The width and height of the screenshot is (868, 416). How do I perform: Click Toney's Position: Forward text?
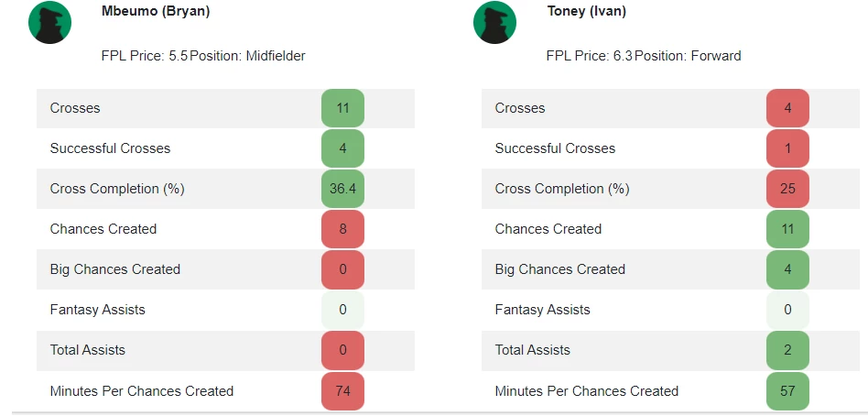click(689, 56)
